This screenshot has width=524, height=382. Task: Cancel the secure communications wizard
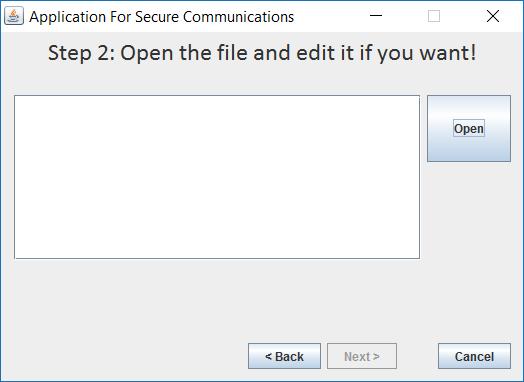click(474, 356)
